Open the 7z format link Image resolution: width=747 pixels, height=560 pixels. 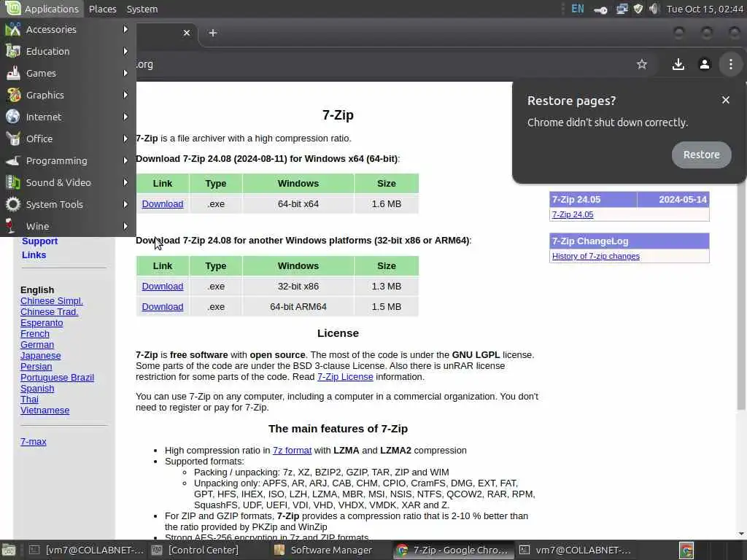292,451
